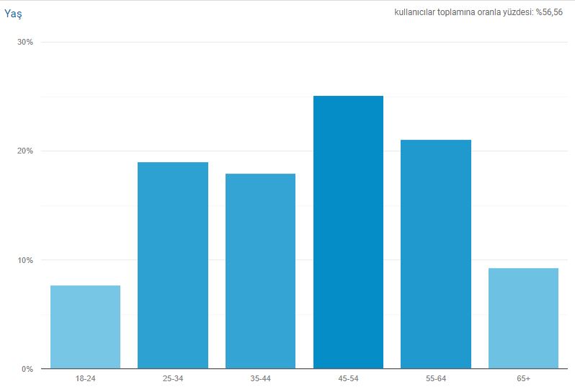Click the user percentage text %56,56
This screenshot has height=392, width=575.
[549, 12]
